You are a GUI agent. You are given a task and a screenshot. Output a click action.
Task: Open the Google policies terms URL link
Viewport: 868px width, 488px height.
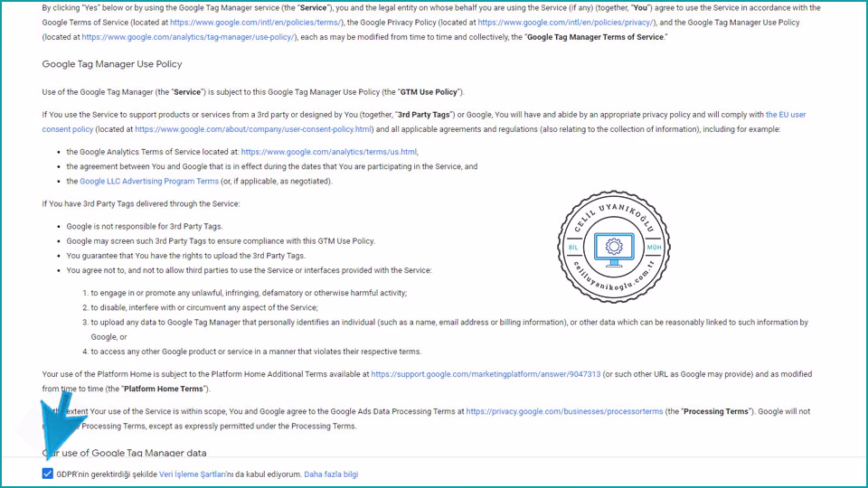pos(256,22)
